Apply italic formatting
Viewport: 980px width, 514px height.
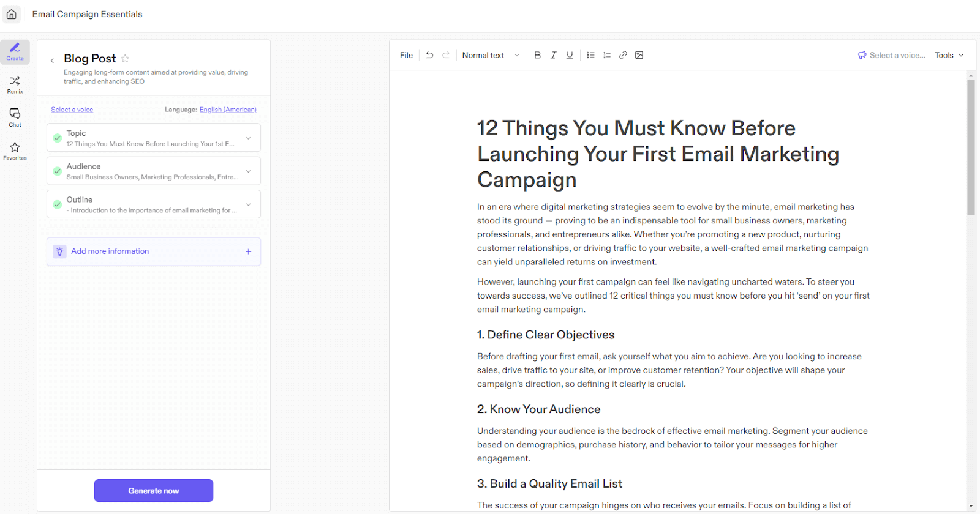tap(554, 55)
